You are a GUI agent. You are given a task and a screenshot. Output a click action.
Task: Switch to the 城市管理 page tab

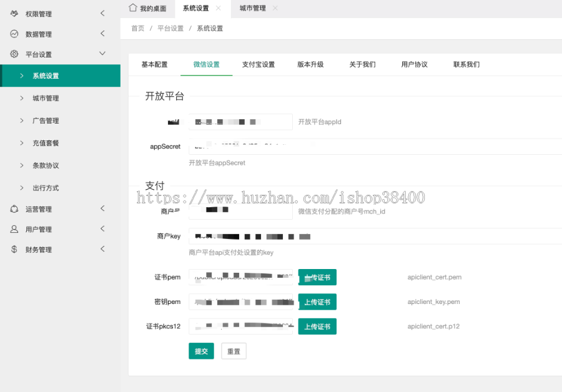point(253,8)
